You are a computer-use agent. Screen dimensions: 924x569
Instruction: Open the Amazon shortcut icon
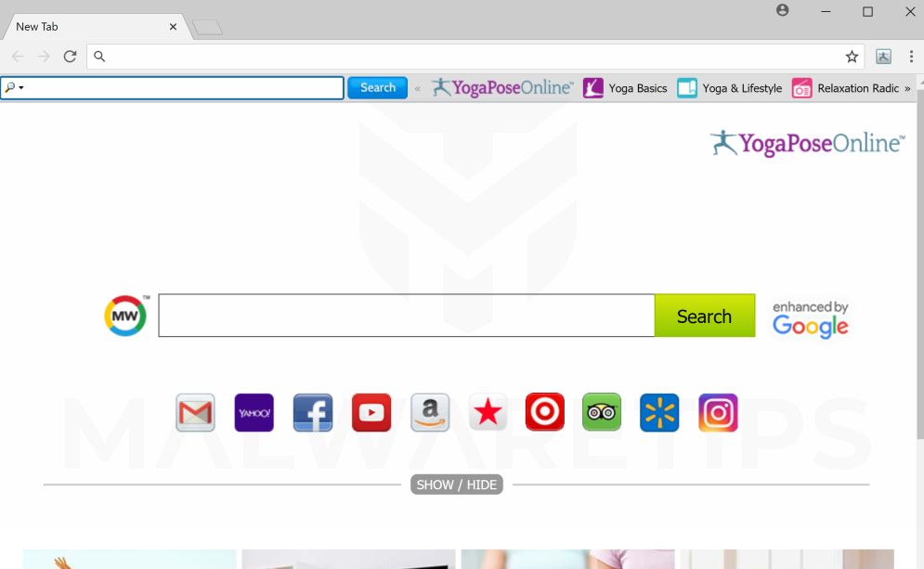tap(429, 412)
